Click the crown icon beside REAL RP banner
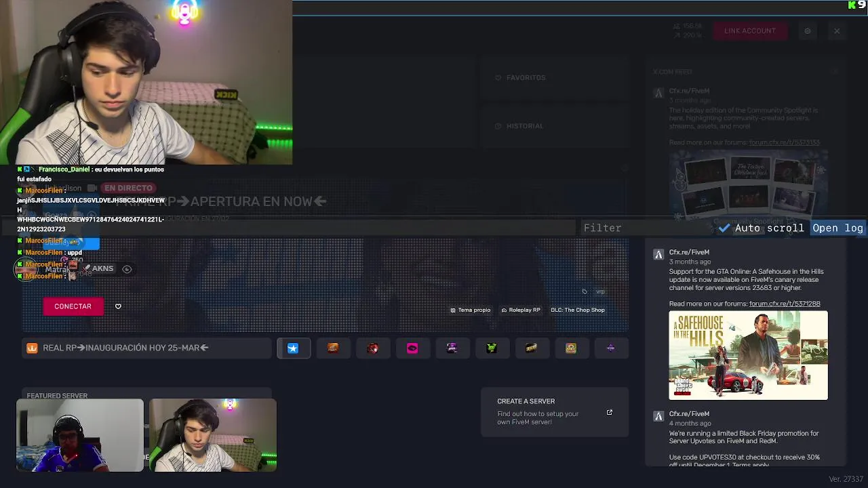Screen dimensions: 868x488 tap(32, 348)
